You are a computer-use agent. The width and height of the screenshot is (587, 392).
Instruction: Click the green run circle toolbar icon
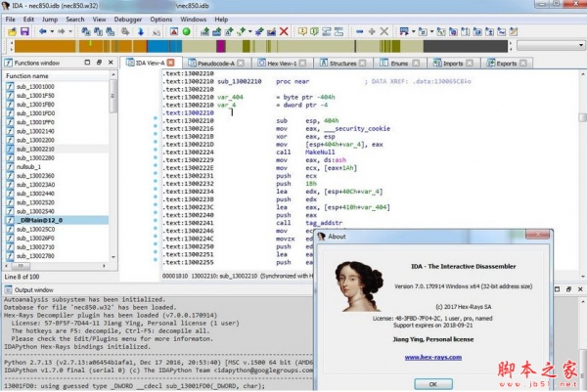click(x=185, y=32)
